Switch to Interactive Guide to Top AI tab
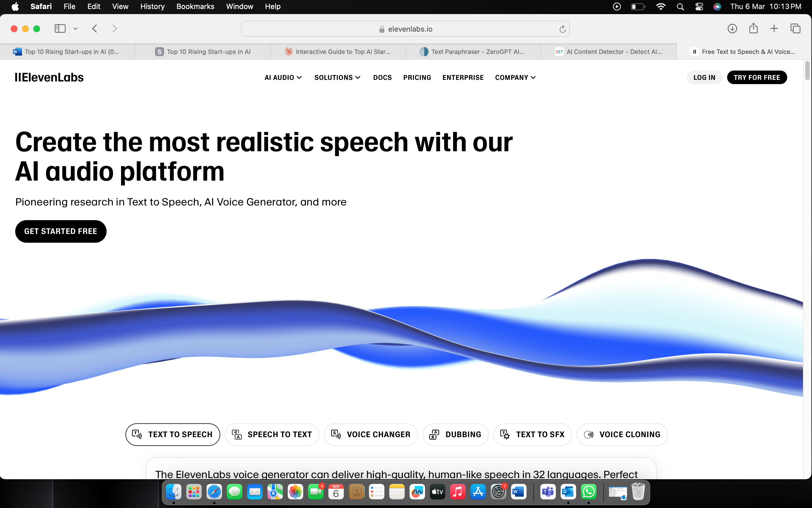812x508 pixels. point(338,52)
